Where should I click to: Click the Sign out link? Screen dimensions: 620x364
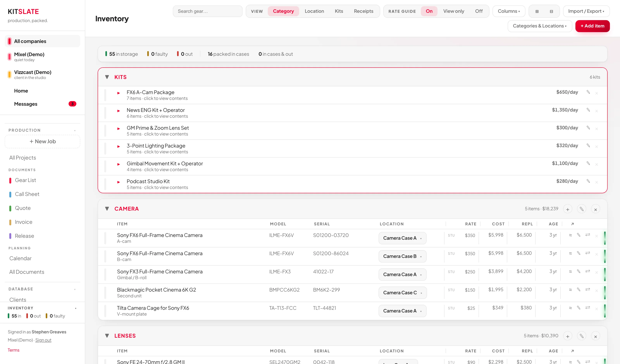[43, 340]
